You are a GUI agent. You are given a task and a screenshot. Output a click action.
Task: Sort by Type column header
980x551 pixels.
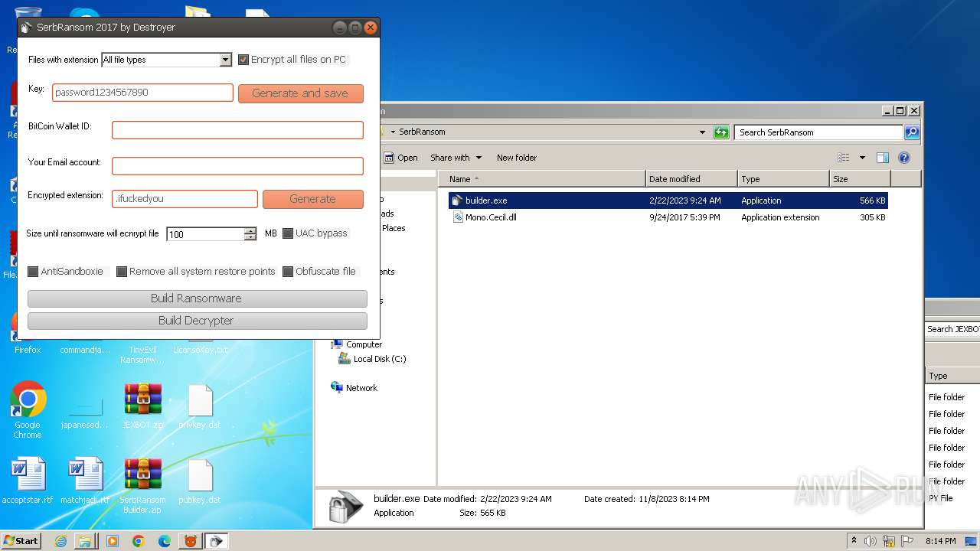[783, 179]
